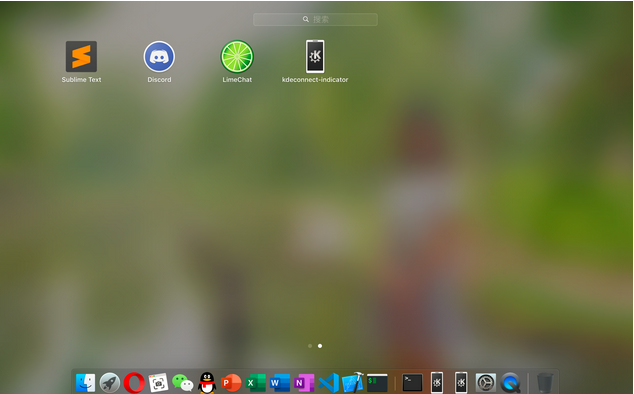Viewport: 634px width, 394px height.
Task: Click the Dock kdeconnect icon beside System Preferences
Action: tap(461, 382)
